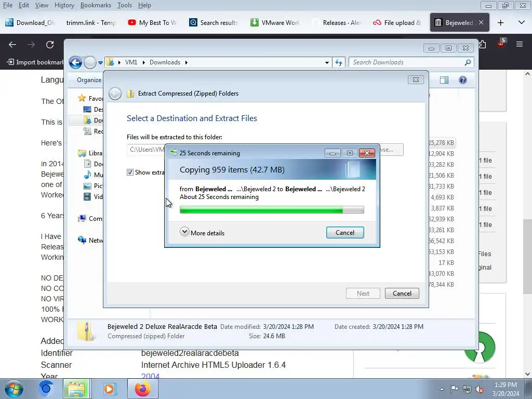532x399 pixels.
Task: Open the Edit menu in Firefox
Action: click(x=23, y=5)
